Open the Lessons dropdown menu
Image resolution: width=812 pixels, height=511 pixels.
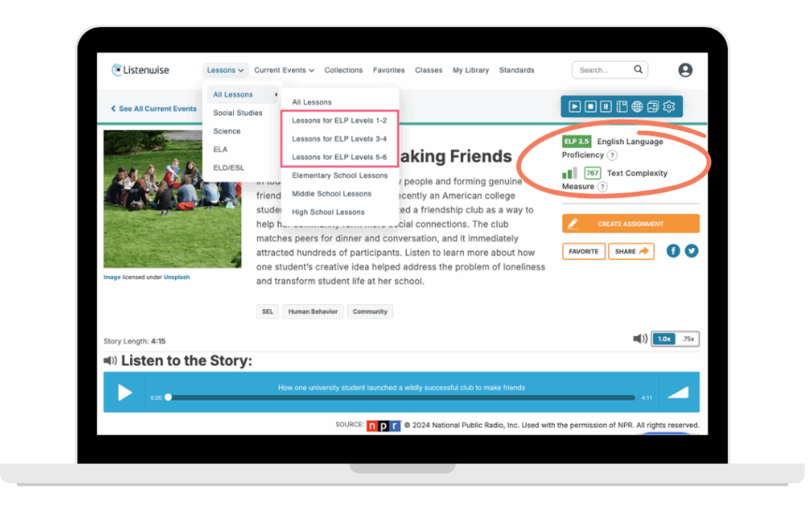pyautogui.click(x=225, y=70)
